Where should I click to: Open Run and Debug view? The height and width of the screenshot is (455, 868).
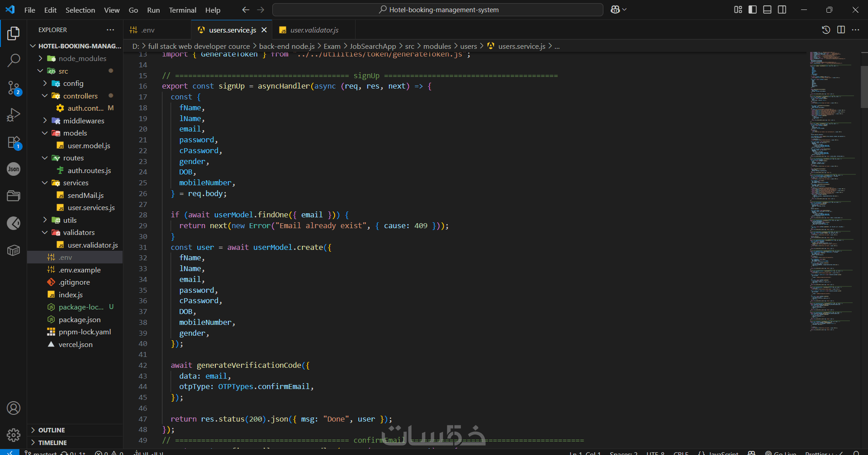pyautogui.click(x=14, y=115)
